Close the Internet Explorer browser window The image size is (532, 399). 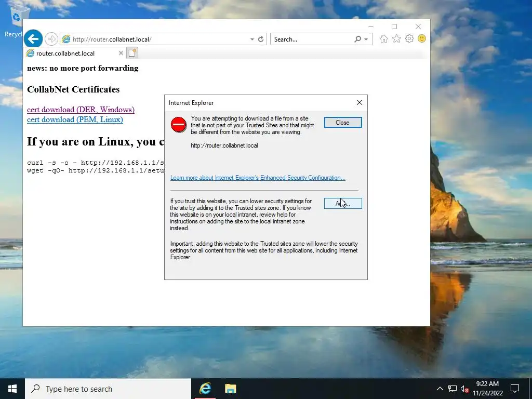pos(418,26)
